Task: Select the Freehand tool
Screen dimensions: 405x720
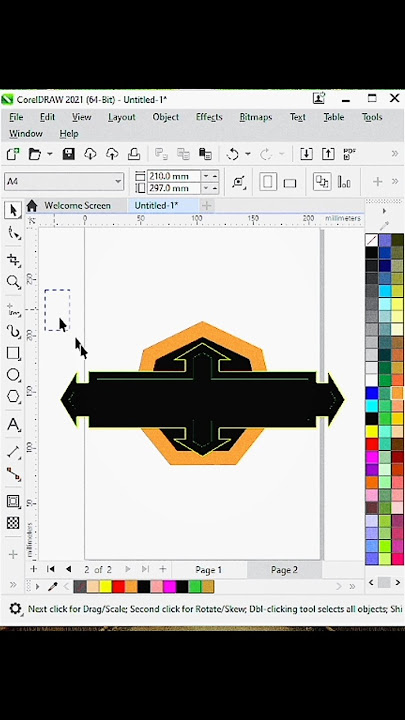Action: click(14, 310)
